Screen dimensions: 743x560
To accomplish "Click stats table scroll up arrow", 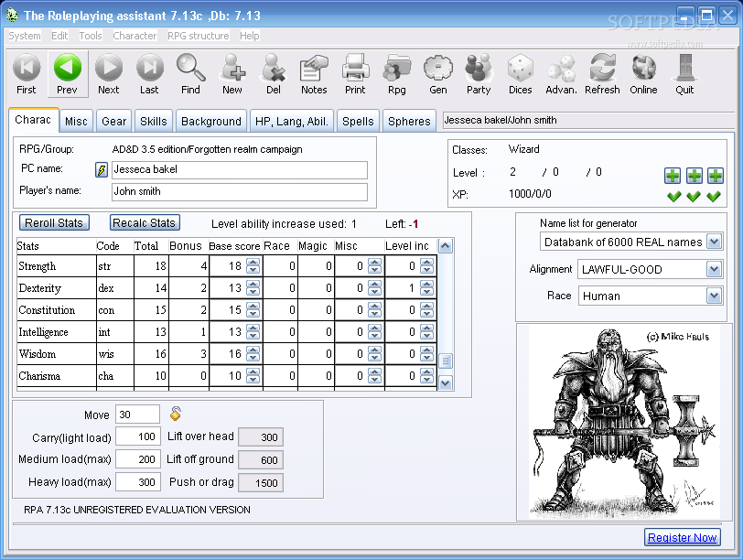I will tap(445, 246).
